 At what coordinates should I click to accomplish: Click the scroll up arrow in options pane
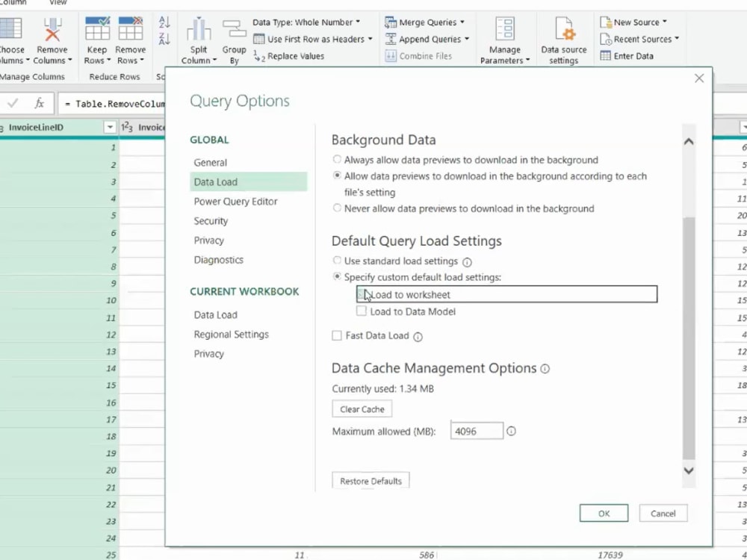point(689,141)
